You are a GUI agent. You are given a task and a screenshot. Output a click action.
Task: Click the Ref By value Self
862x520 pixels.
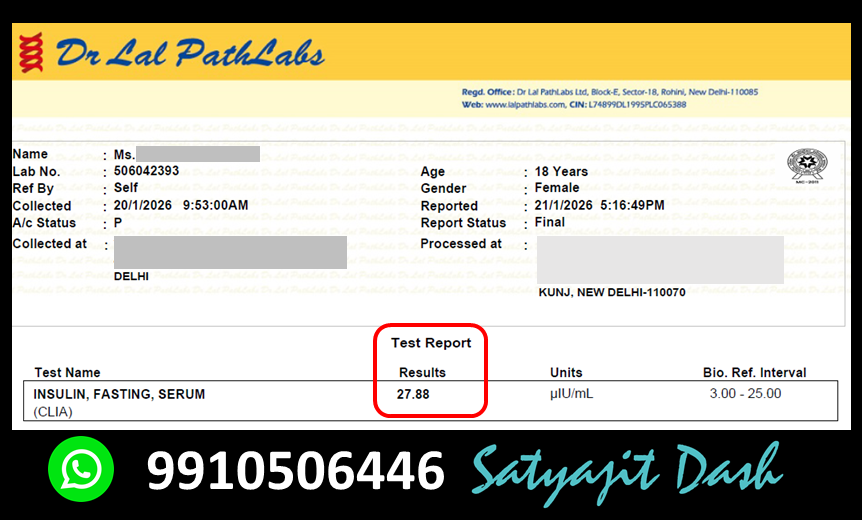pyautogui.click(x=126, y=187)
